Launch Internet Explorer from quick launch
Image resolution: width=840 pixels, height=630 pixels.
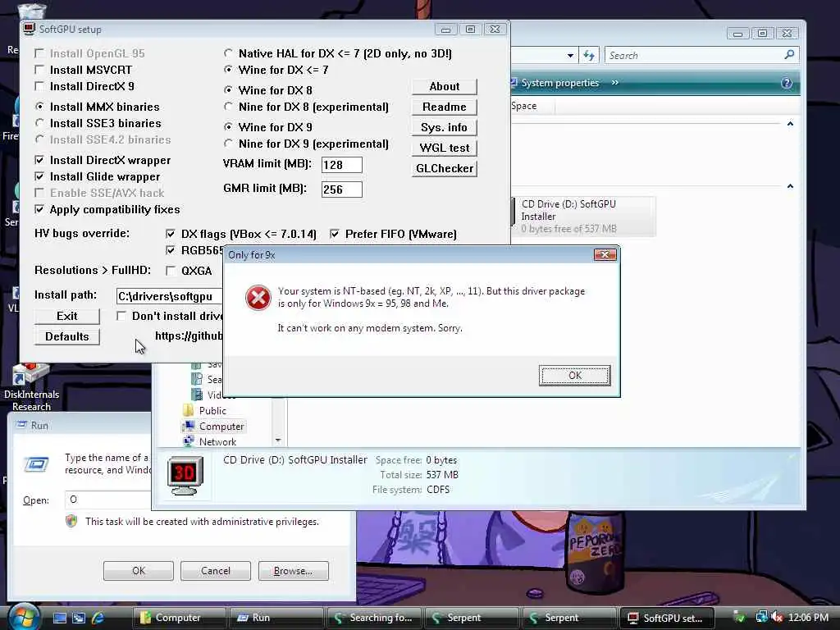98,618
